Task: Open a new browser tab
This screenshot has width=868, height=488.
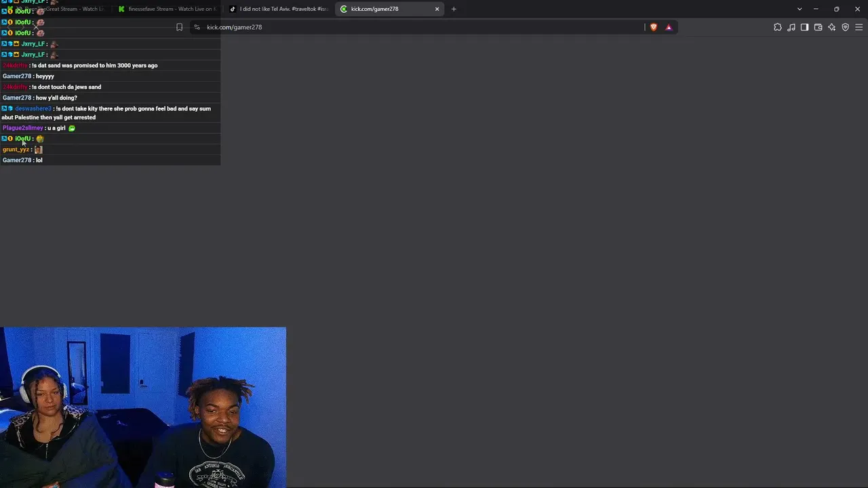Action: pos(454,9)
